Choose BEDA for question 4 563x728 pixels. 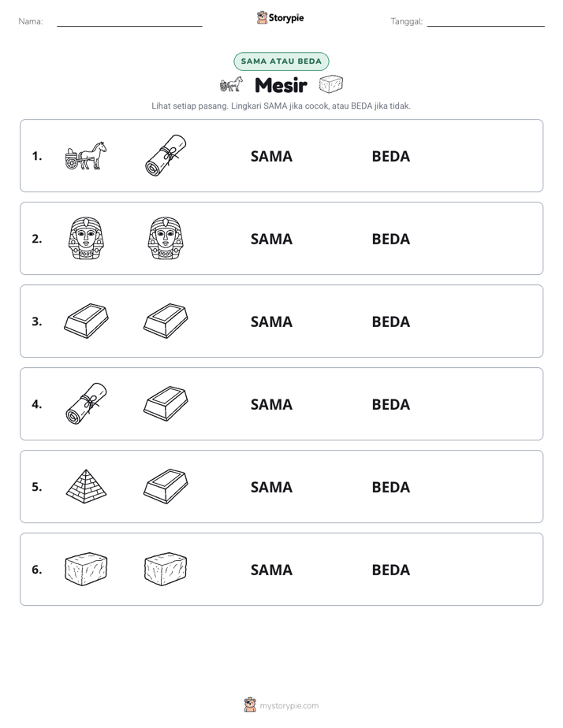(390, 404)
